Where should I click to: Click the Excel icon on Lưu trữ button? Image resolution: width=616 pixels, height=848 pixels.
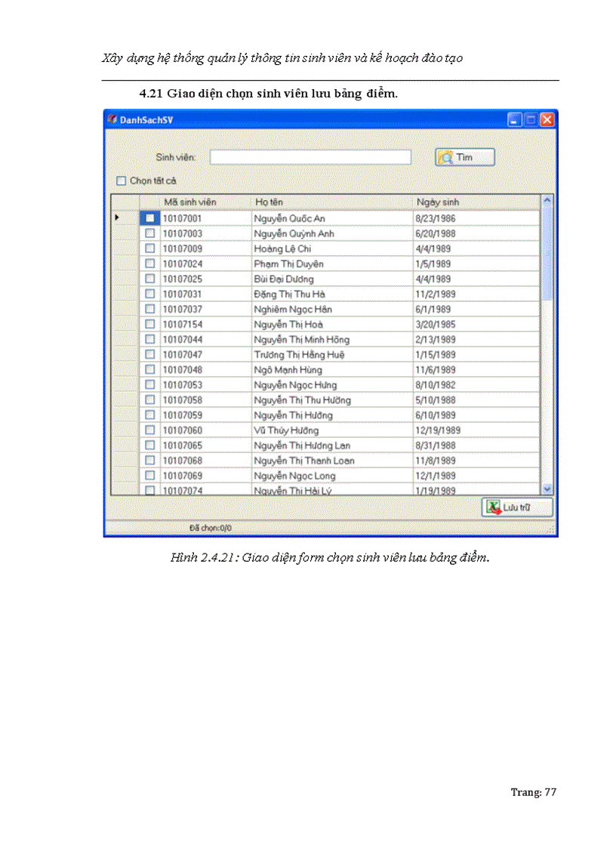click(x=494, y=507)
